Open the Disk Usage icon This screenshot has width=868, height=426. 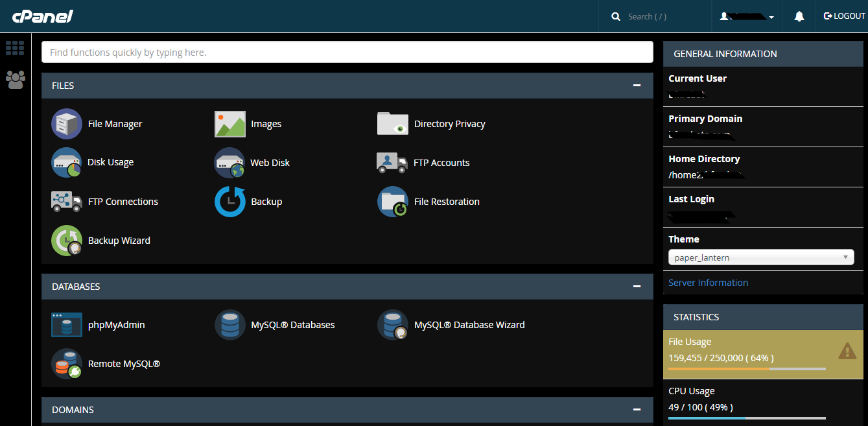coord(67,162)
